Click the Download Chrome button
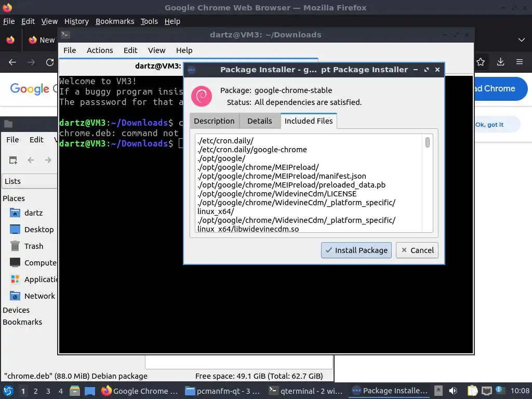 click(500, 88)
